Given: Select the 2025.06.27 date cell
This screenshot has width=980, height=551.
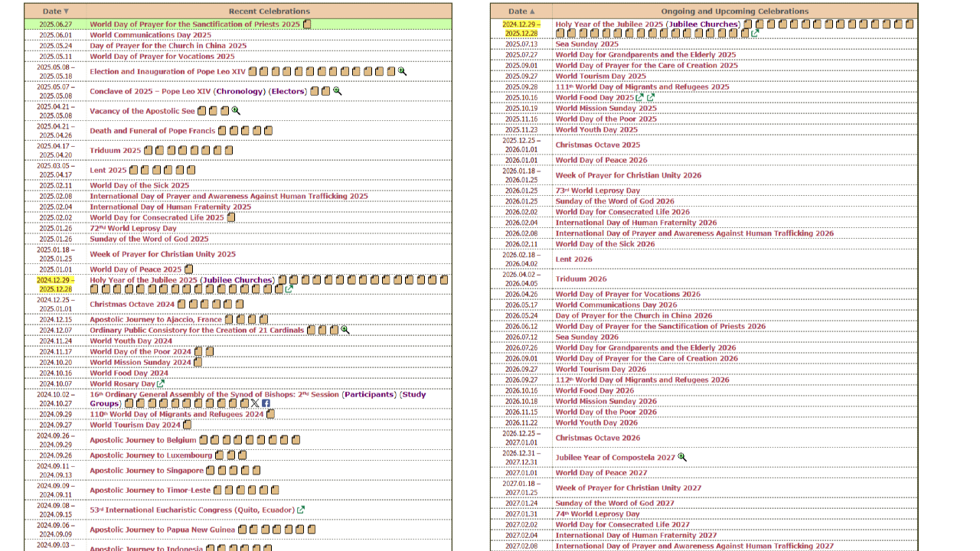Looking at the screenshot, I should [x=55, y=24].
